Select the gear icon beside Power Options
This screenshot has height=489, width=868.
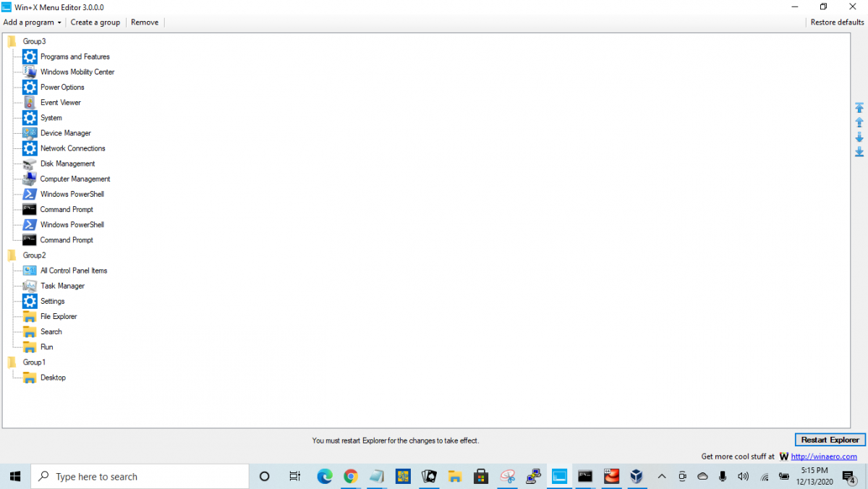click(30, 87)
